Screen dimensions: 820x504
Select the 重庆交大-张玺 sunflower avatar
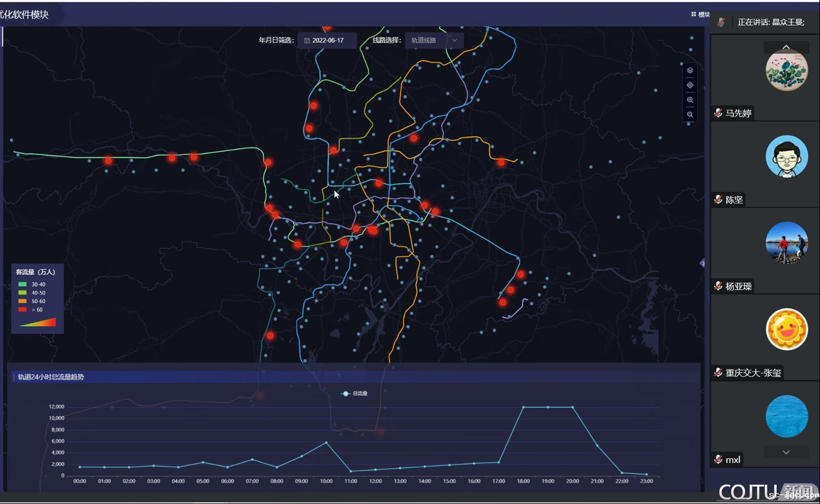pyautogui.click(x=786, y=329)
